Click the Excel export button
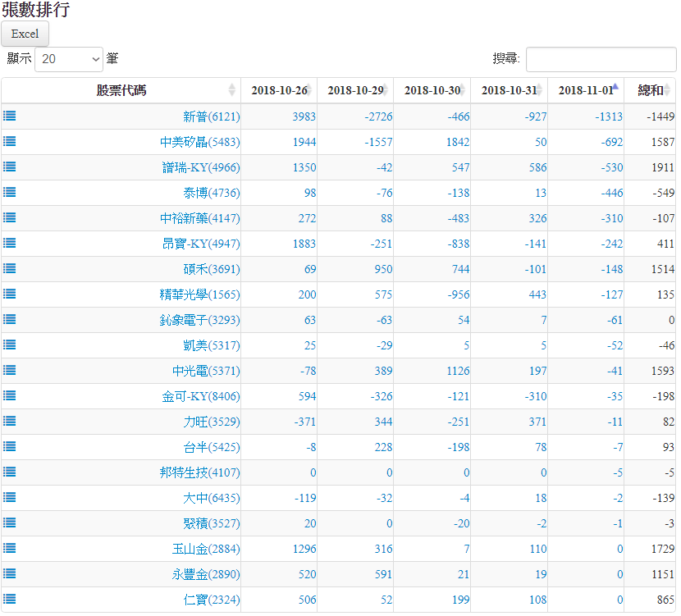This screenshot has height=616, width=681. [x=25, y=34]
